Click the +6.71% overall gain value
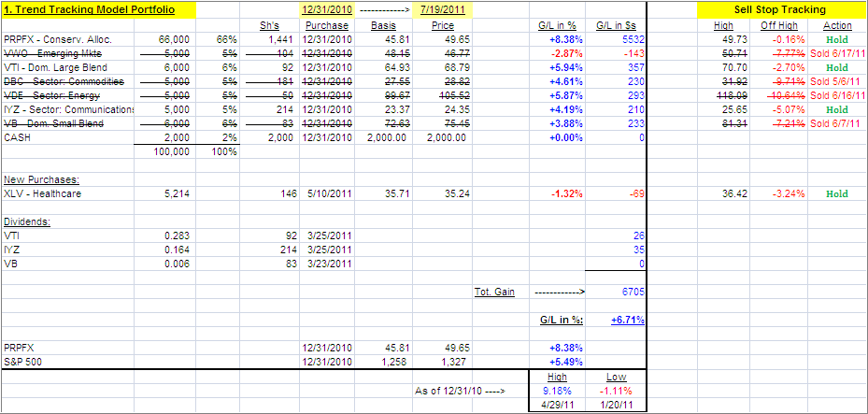 pyautogui.click(x=628, y=320)
